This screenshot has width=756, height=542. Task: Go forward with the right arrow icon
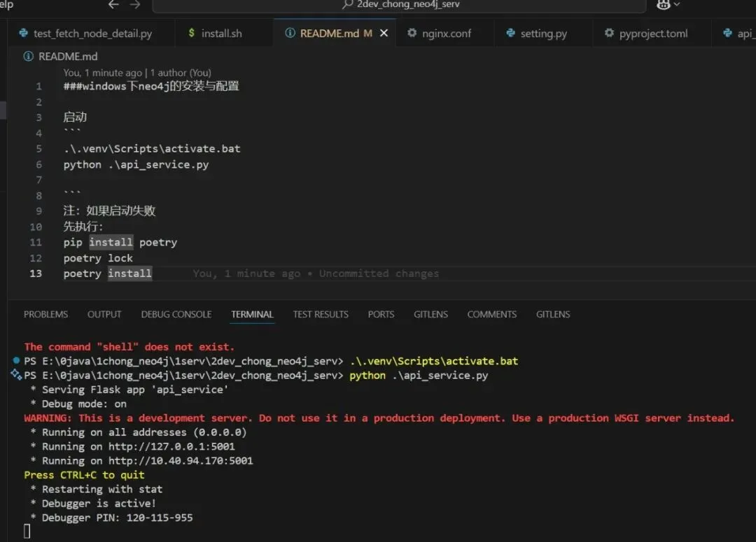[x=135, y=4]
